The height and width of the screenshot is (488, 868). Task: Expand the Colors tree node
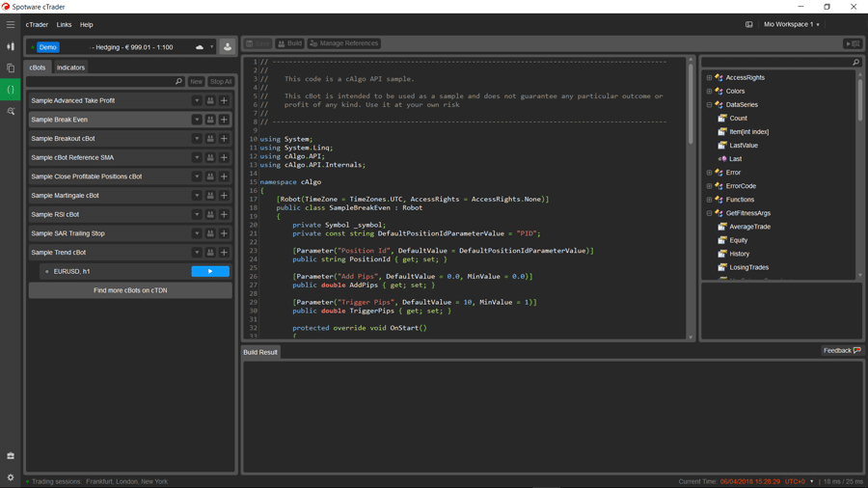709,92
